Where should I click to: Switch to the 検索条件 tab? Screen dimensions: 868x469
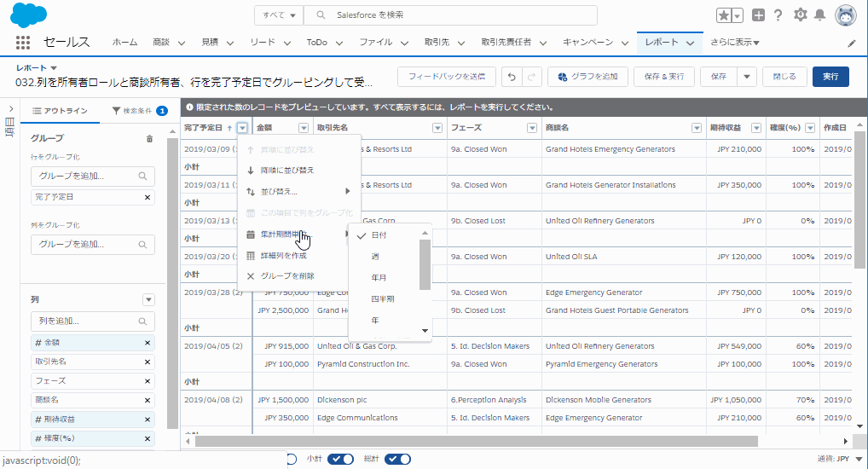click(x=140, y=111)
